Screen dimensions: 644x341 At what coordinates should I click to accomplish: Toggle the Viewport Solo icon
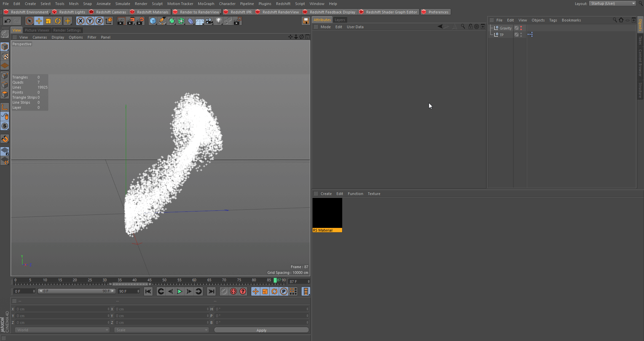5,116
